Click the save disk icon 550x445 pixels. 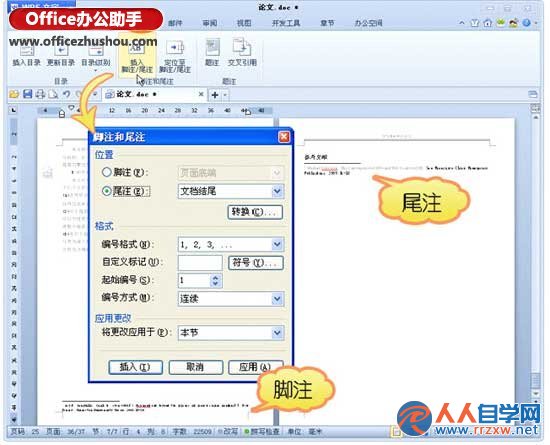tap(27, 94)
